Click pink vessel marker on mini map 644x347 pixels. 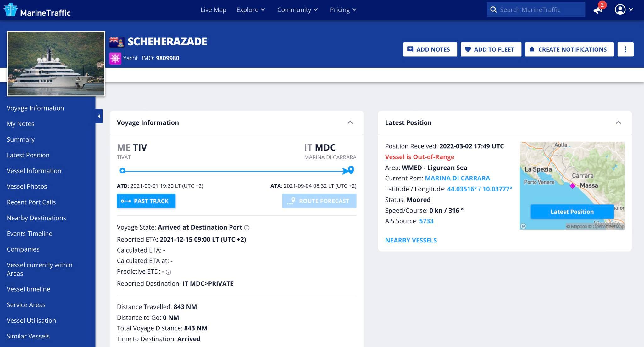point(572,186)
